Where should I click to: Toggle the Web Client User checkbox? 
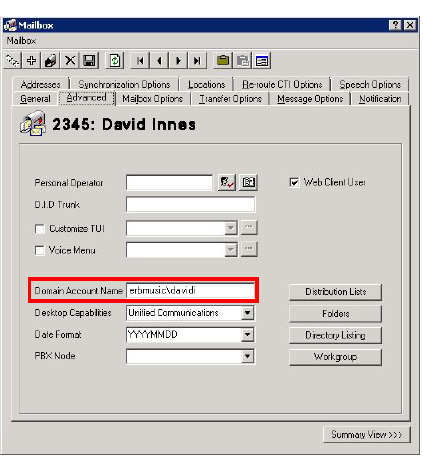point(294,182)
